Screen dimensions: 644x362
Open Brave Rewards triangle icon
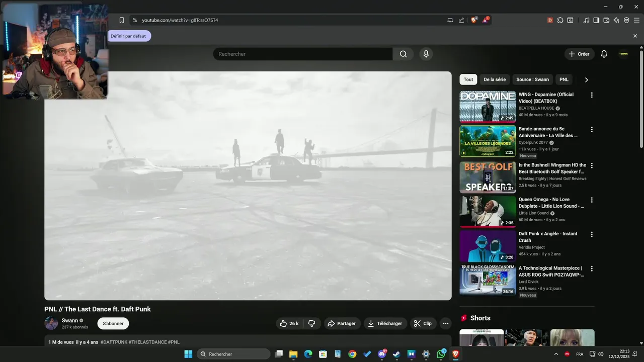point(486,20)
